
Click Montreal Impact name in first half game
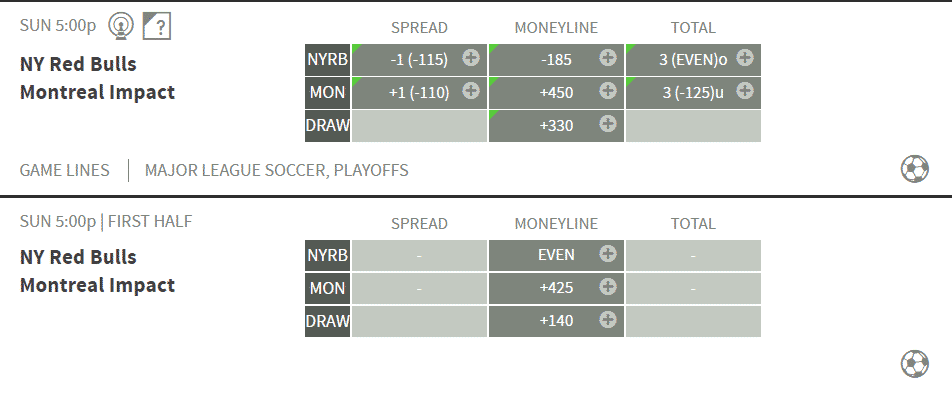[97, 285]
